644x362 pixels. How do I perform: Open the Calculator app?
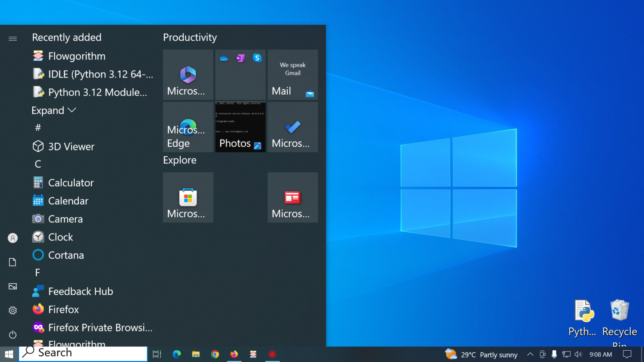point(70,182)
